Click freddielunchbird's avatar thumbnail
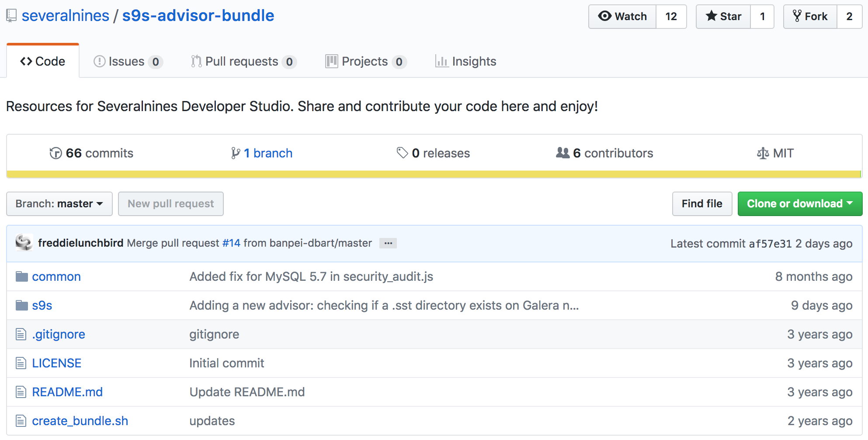 pyautogui.click(x=24, y=243)
